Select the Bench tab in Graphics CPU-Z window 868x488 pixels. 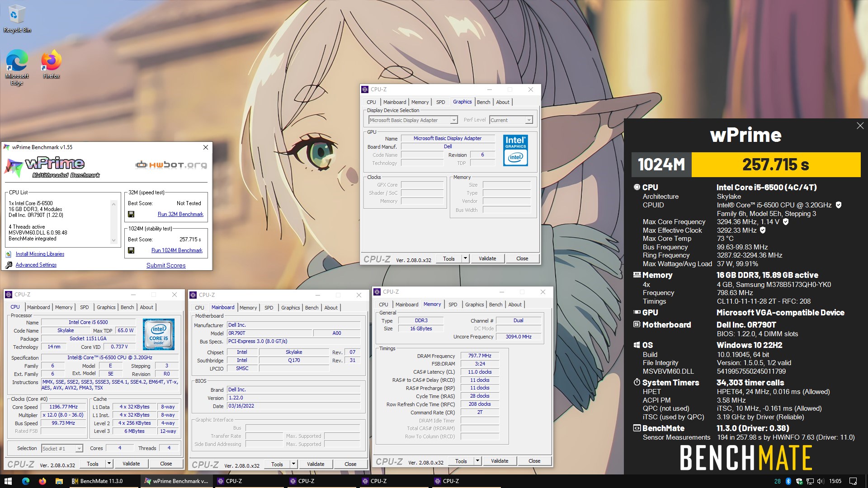point(483,102)
